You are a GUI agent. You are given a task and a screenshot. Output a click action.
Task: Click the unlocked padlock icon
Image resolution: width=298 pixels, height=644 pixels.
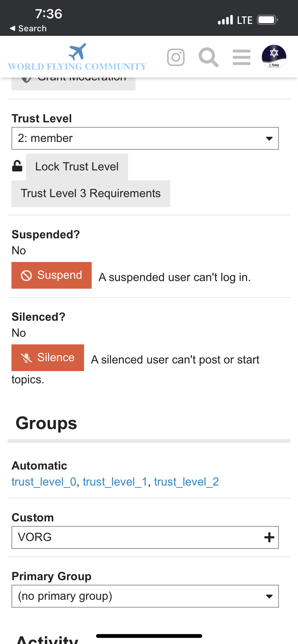(17, 166)
